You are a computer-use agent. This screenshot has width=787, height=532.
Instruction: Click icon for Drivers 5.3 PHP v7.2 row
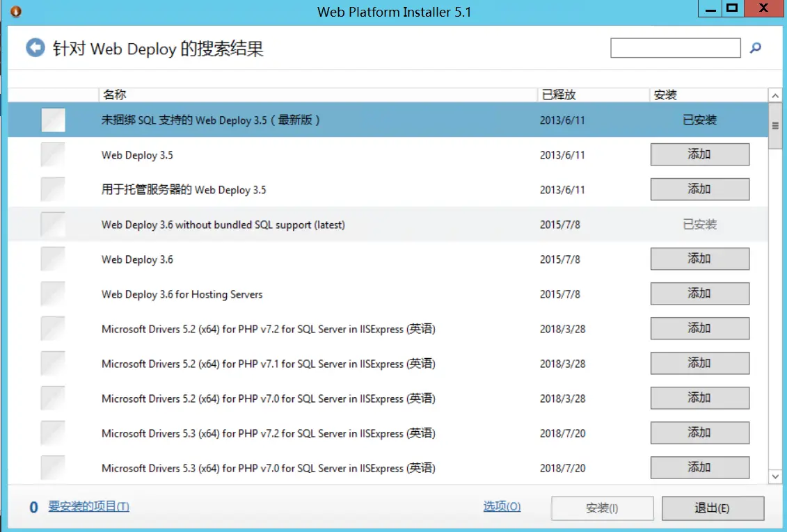tap(53, 433)
